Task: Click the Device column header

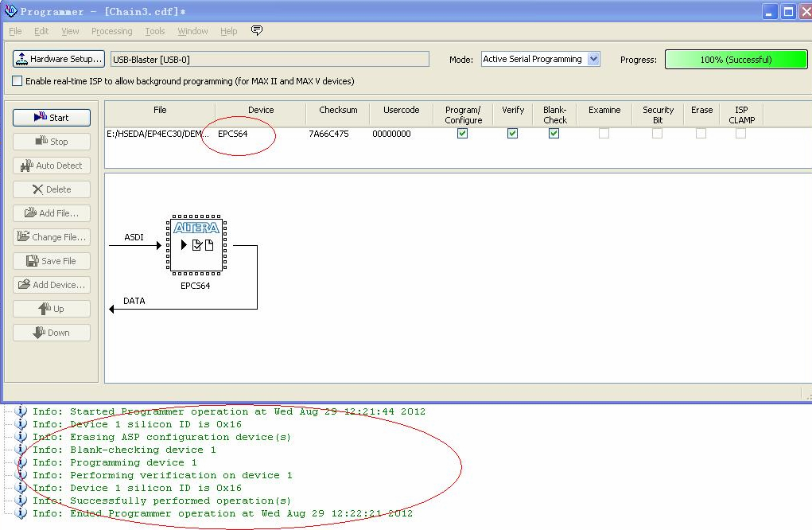Action: click(x=261, y=115)
